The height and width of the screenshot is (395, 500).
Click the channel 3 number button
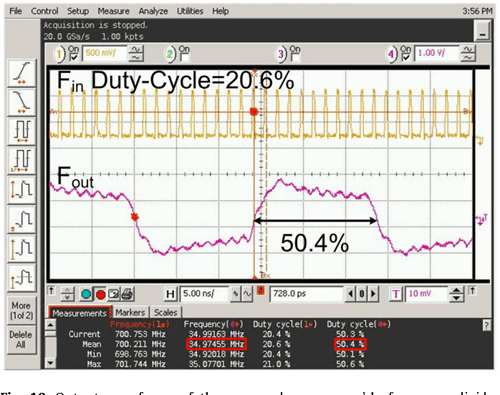281,54
